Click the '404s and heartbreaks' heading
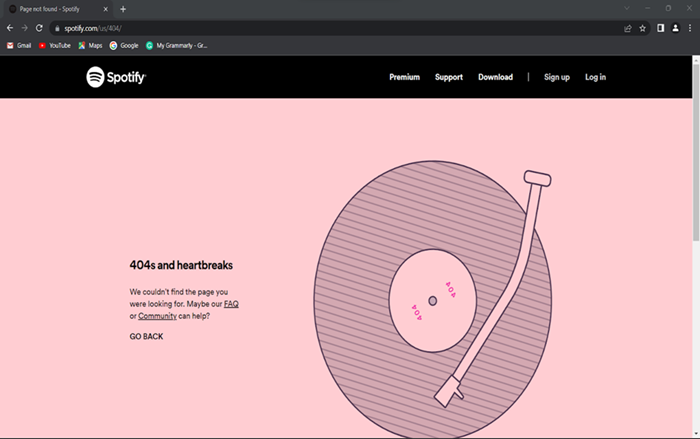This screenshot has width=700, height=439. 181,265
